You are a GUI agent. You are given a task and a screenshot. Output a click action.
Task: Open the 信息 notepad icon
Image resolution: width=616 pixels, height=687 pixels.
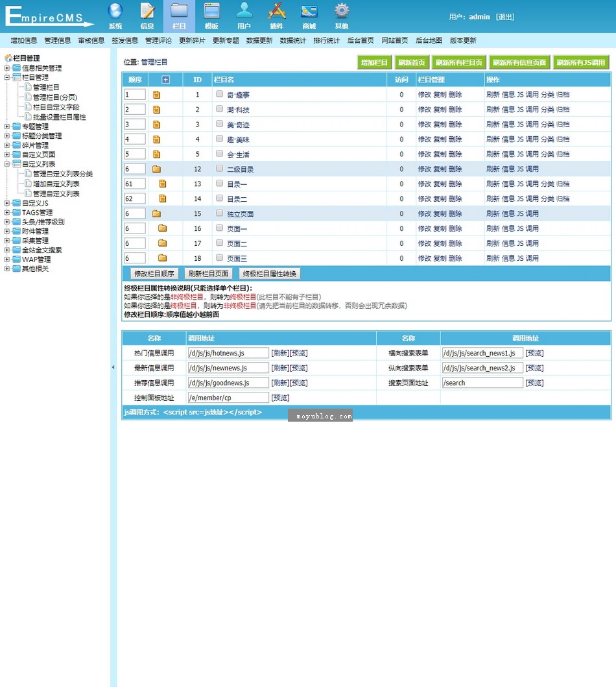(147, 11)
